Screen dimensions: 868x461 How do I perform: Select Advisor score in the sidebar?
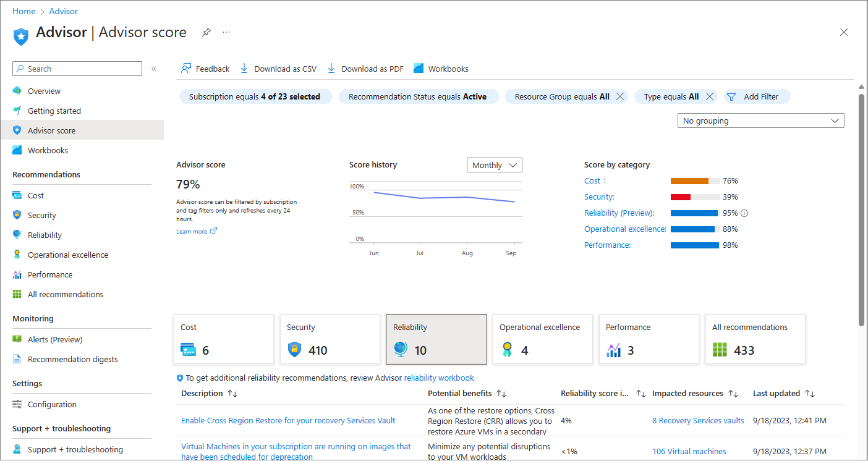click(x=82, y=130)
